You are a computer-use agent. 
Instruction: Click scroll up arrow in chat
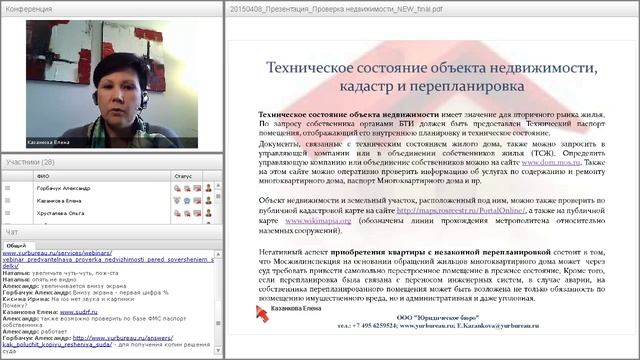click(218, 254)
